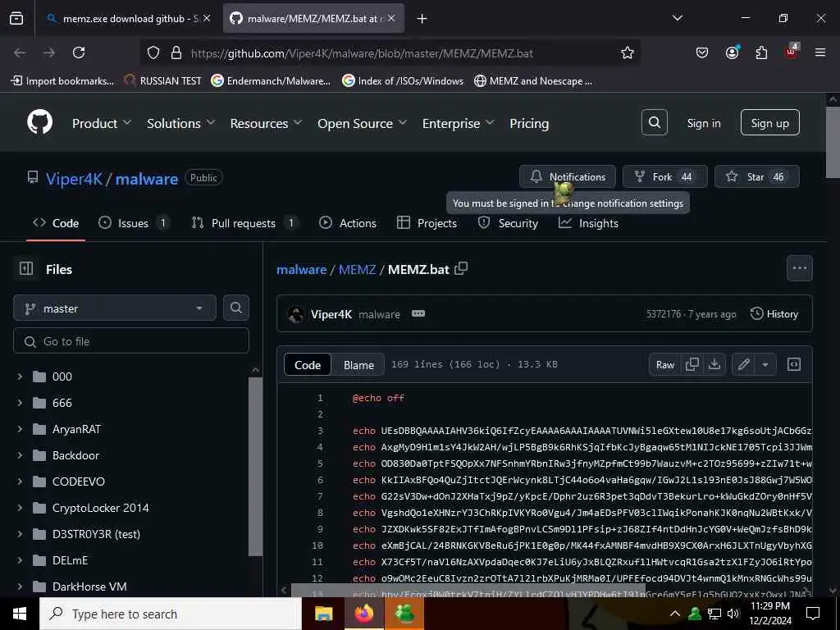The width and height of the screenshot is (840, 630).
Task: Expand the Product menu
Action: 102,123
